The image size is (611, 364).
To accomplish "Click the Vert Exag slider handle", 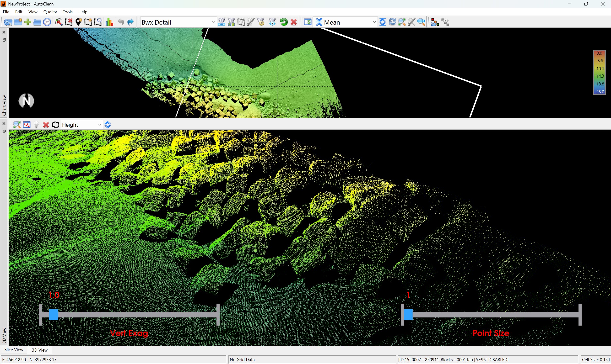I will [54, 314].
